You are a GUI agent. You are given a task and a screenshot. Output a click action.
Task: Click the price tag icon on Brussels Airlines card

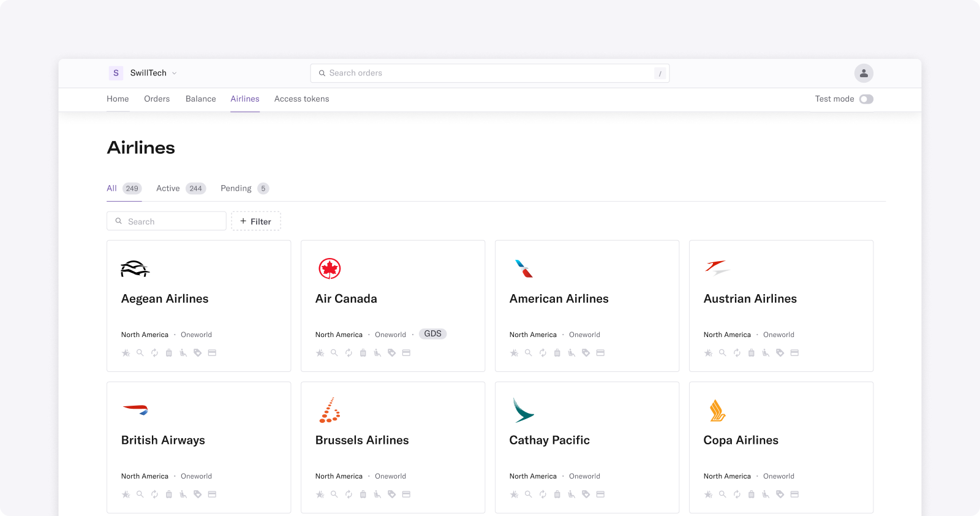point(392,495)
